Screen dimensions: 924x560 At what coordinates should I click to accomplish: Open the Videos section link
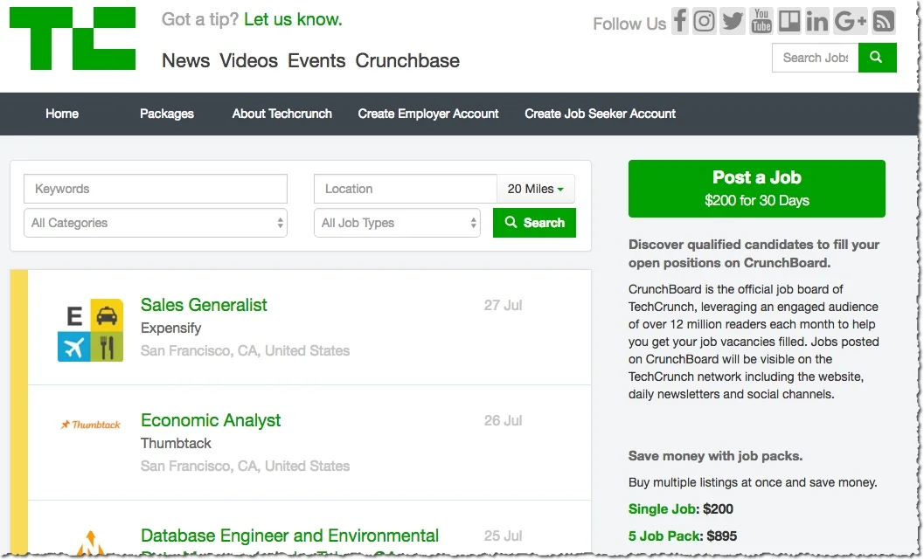[248, 60]
